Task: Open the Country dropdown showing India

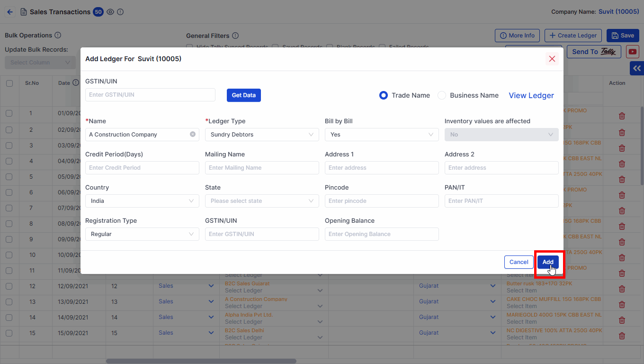Action: pos(142,201)
